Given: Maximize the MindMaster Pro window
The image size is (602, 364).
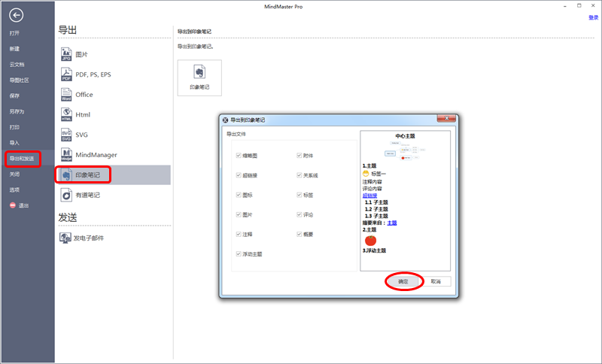Looking at the screenshot, I should (x=579, y=6).
